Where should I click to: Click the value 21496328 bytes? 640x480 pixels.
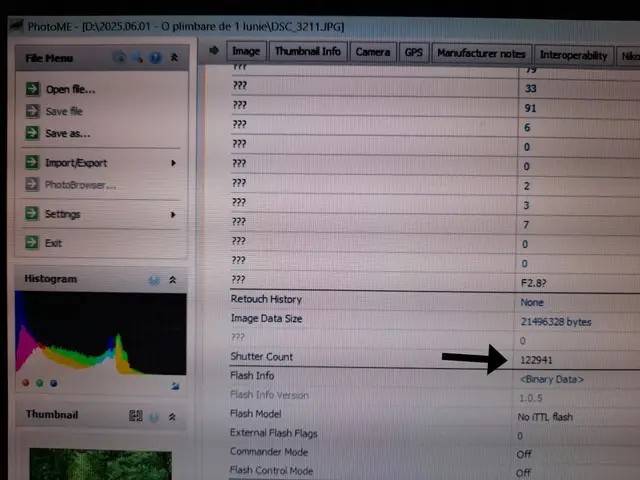click(x=556, y=322)
